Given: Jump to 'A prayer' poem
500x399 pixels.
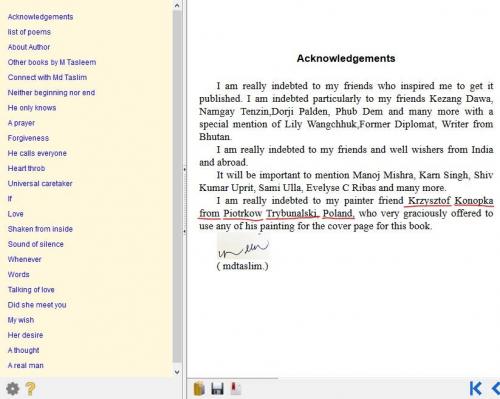Looking at the screenshot, I should tap(21, 123).
